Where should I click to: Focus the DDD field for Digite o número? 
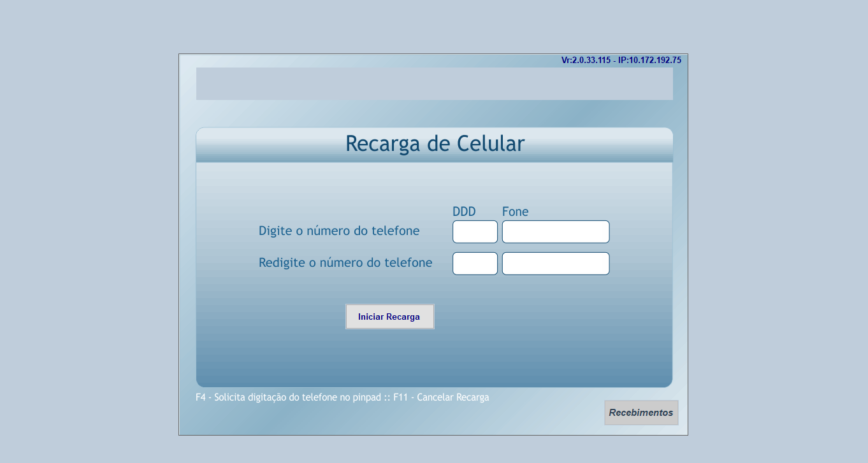click(475, 232)
